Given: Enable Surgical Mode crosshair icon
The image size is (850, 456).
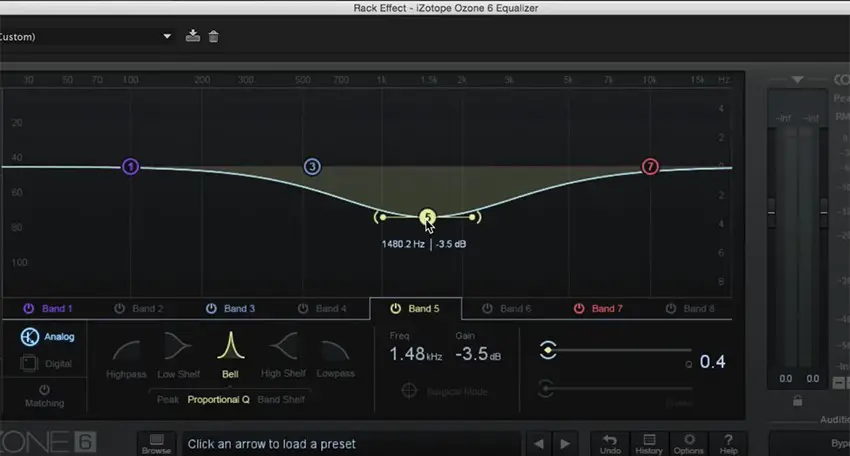Looking at the screenshot, I should (x=409, y=390).
